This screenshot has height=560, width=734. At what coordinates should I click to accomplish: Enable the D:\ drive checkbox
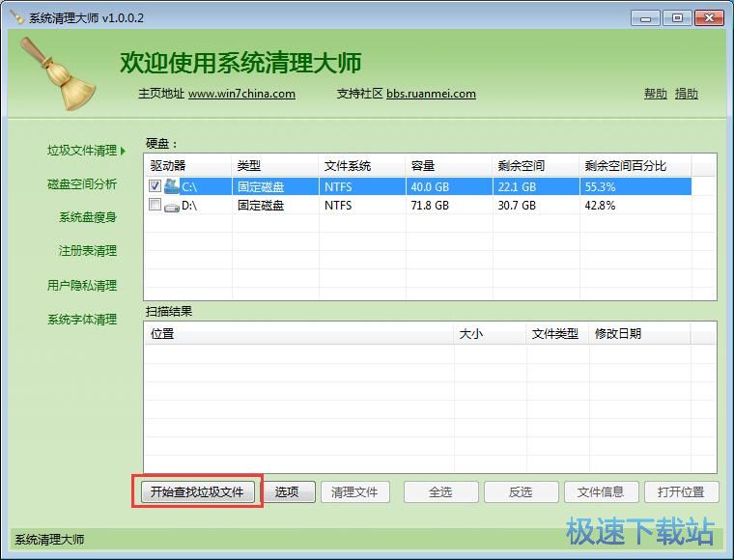[x=155, y=206]
